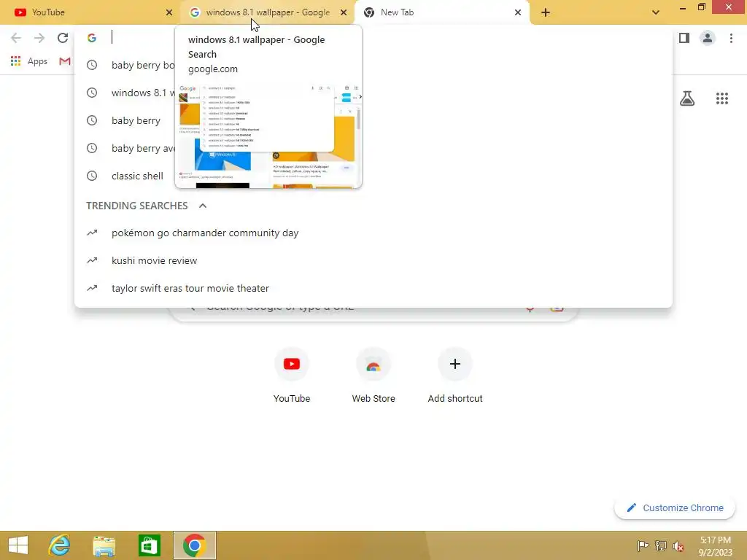
Task: Open the Windows Store taskbar icon
Action: tap(149, 545)
